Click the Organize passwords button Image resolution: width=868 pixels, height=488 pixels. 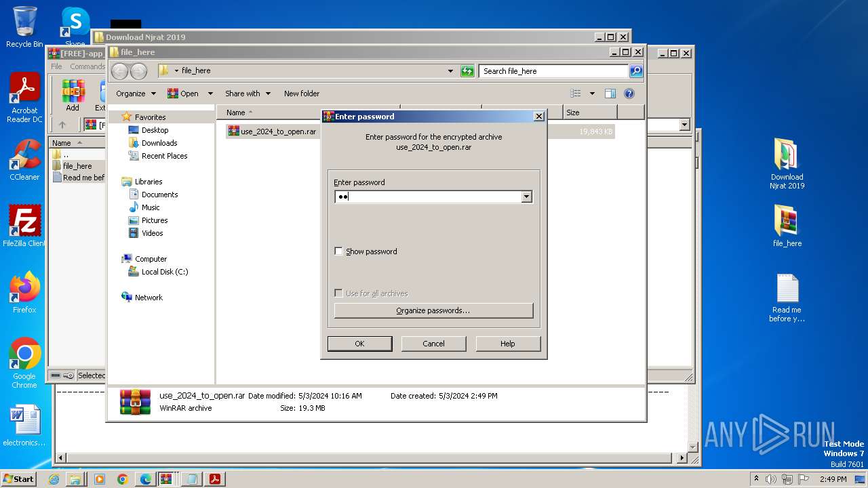tap(433, 310)
